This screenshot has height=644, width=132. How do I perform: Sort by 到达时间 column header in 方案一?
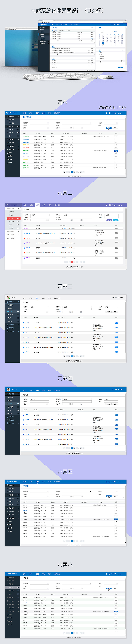(66, 133)
